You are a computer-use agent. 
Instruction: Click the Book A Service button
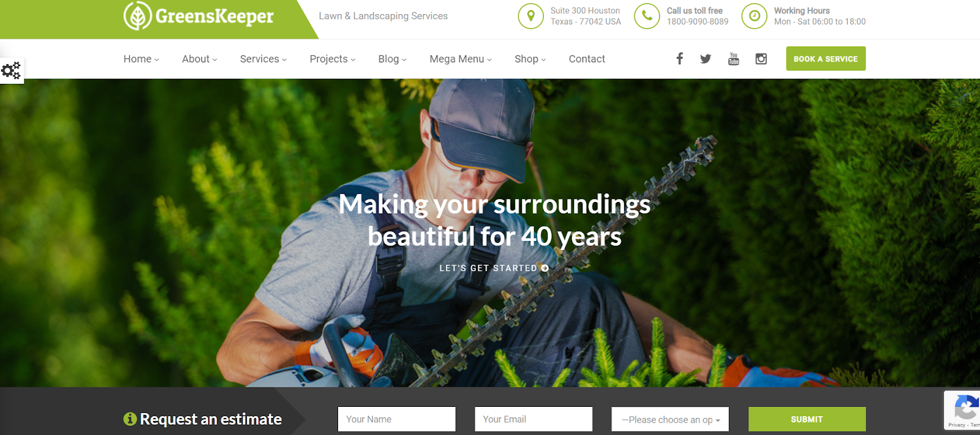tap(826, 59)
